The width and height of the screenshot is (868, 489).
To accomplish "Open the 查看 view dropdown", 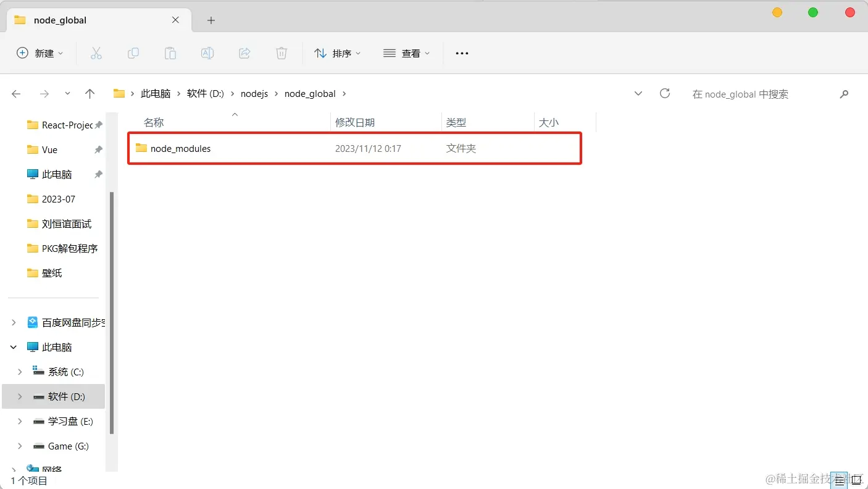I will pyautogui.click(x=406, y=53).
